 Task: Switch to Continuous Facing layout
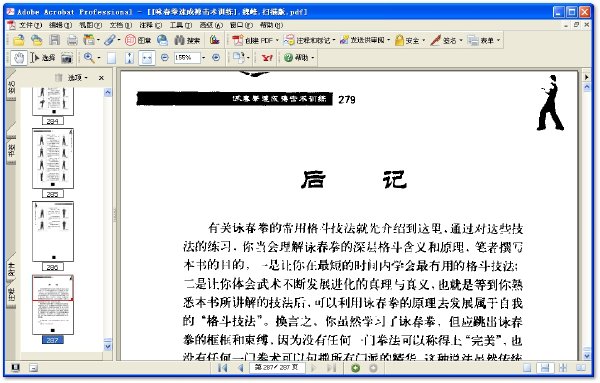click(563, 368)
